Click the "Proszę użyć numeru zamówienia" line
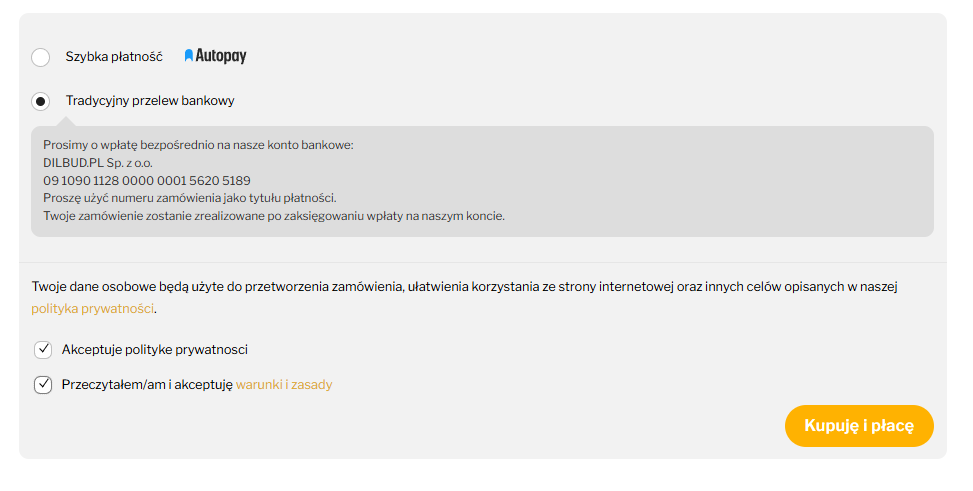This screenshot has height=491, width=973. click(190, 198)
